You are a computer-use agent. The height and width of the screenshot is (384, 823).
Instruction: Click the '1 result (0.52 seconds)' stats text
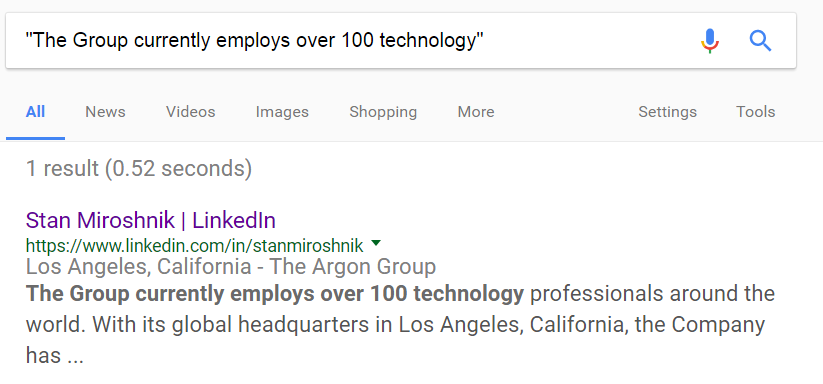(x=139, y=168)
